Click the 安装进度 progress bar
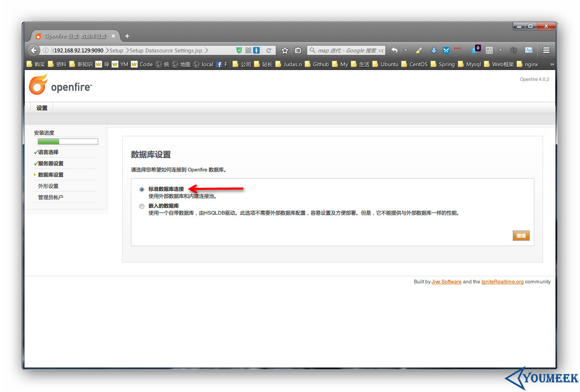This screenshot has width=580, height=392. (68, 142)
